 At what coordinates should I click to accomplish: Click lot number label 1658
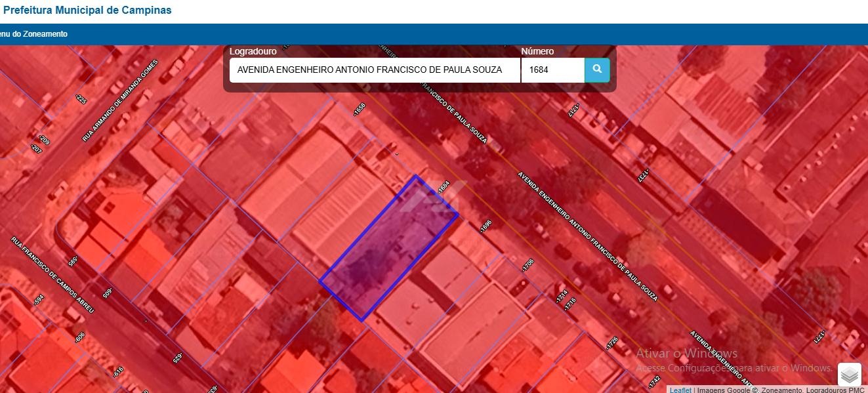pos(359,110)
